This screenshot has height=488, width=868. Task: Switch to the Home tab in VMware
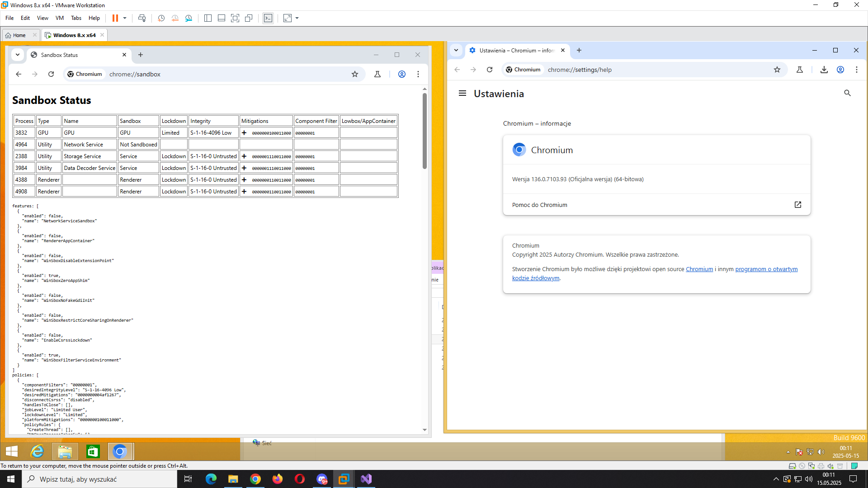coord(19,35)
